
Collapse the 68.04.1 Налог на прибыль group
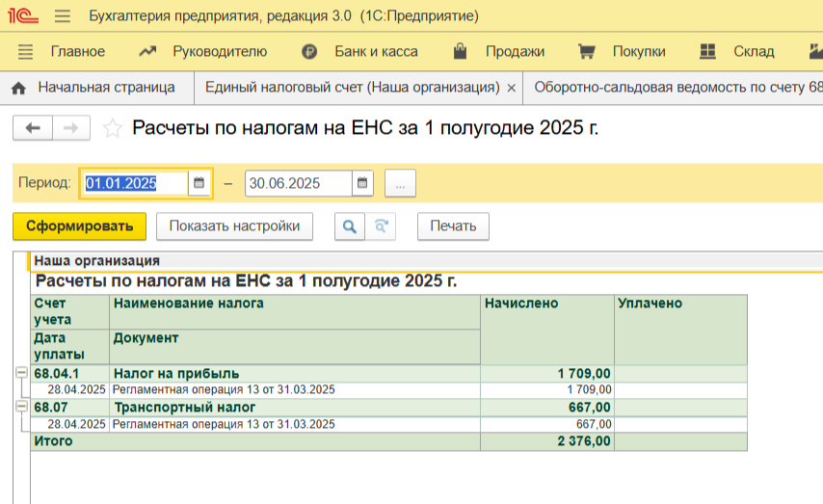click(x=21, y=373)
